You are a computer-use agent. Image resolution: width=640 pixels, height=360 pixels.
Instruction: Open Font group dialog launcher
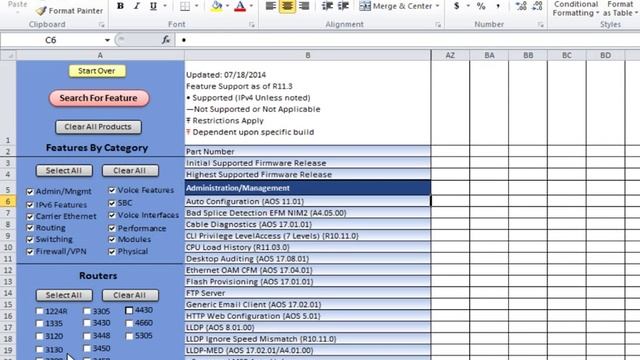click(x=252, y=25)
